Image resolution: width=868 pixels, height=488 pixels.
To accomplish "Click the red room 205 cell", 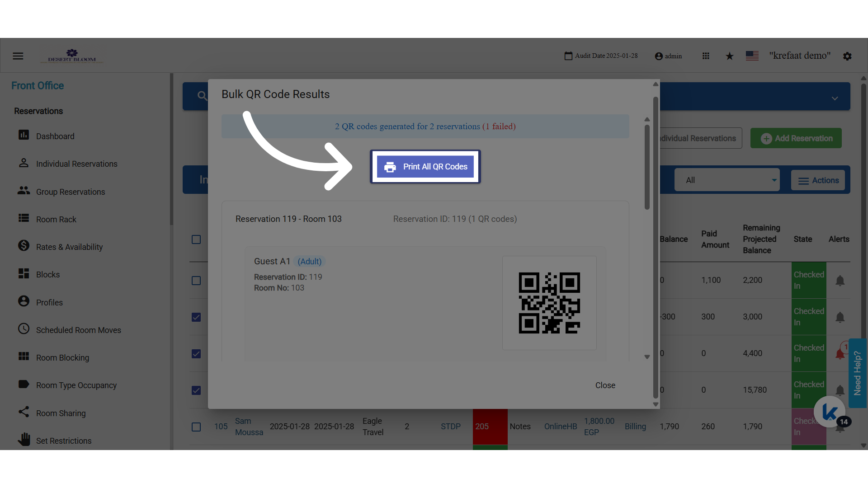I will [x=490, y=427].
